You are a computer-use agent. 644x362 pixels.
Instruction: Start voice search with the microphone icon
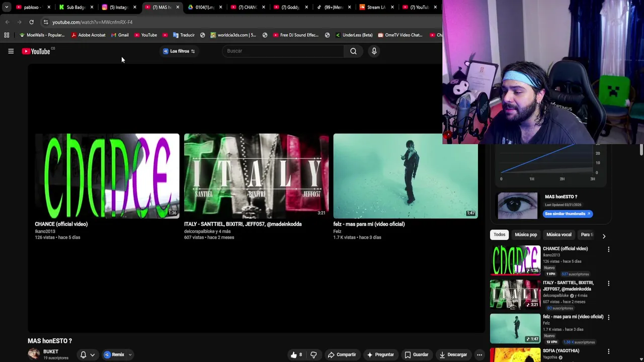(x=374, y=51)
